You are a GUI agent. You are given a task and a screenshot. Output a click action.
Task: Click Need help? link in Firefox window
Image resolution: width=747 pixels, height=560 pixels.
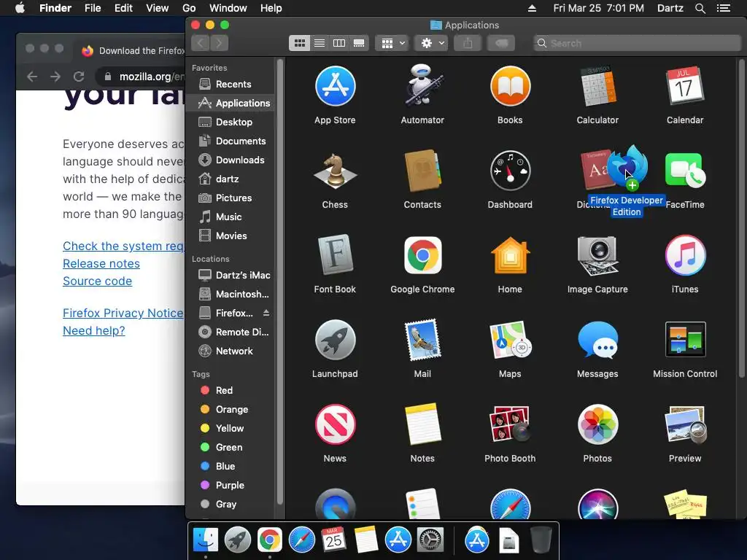(x=94, y=331)
